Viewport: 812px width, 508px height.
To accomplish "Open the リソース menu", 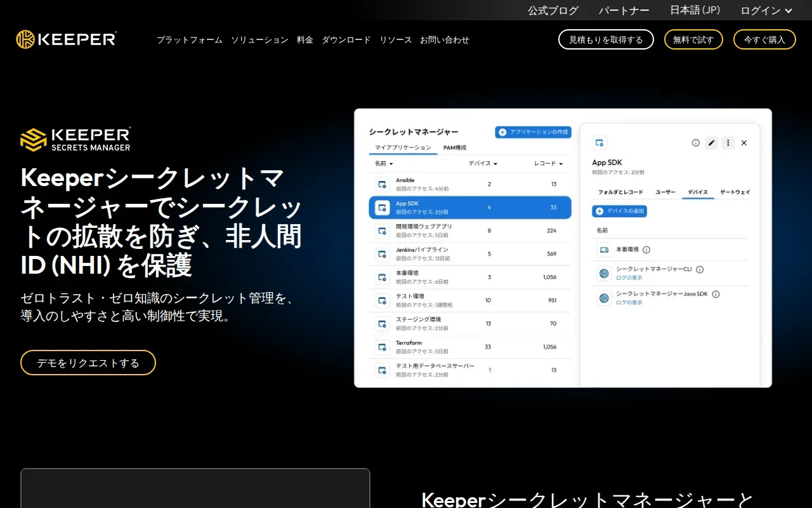I will click(x=396, y=39).
